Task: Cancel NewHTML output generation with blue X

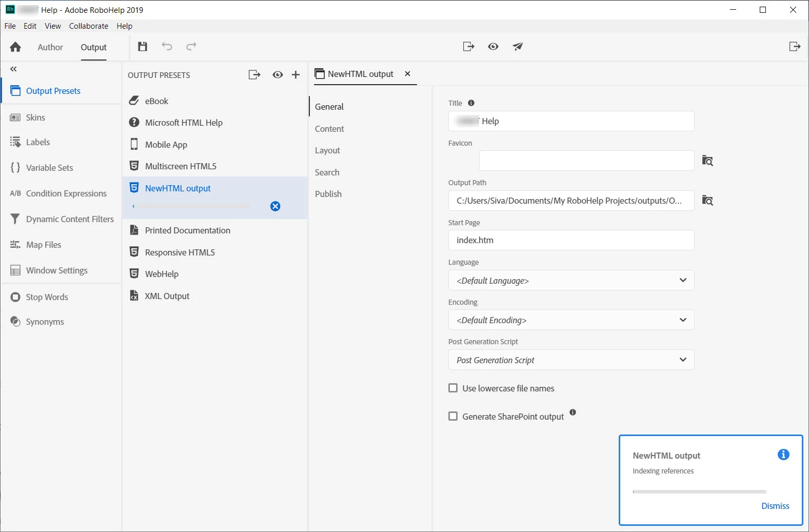Action: pyautogui.click(x=275, y=206)
